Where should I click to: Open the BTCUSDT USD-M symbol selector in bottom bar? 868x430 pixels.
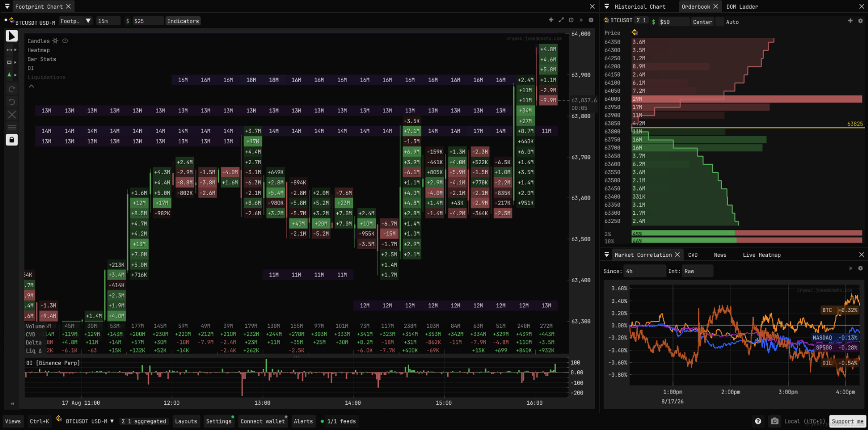(85, 421)
